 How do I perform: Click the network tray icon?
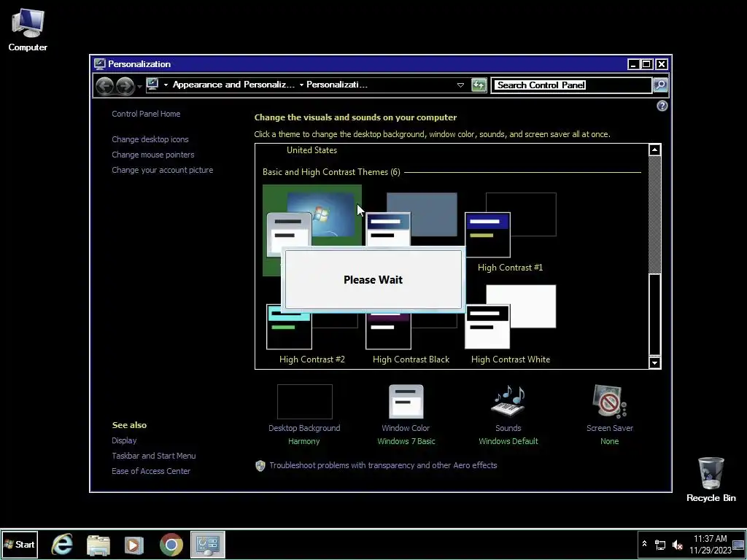660,544
